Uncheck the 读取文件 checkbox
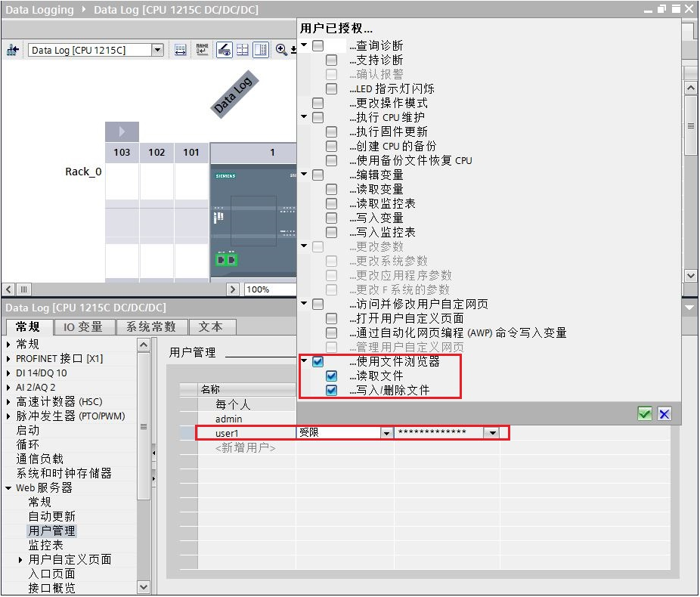The image size is (700, 597). [x=332, y=376]
